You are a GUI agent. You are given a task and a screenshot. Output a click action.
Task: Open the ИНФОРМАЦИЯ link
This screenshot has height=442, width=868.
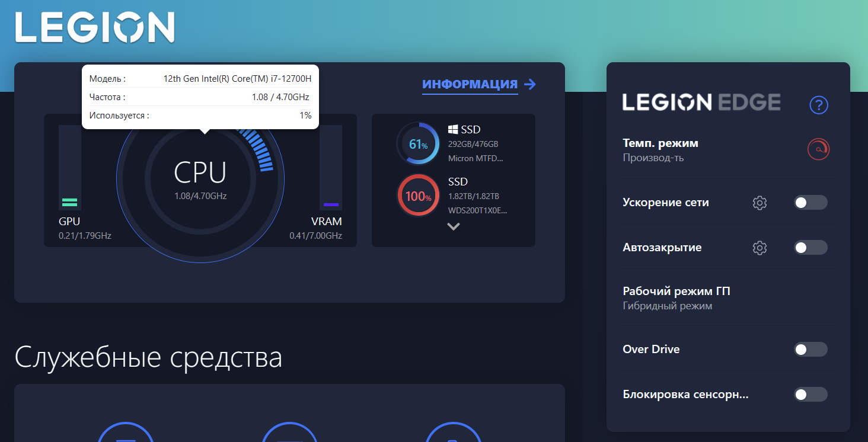(x=479, y=85)
